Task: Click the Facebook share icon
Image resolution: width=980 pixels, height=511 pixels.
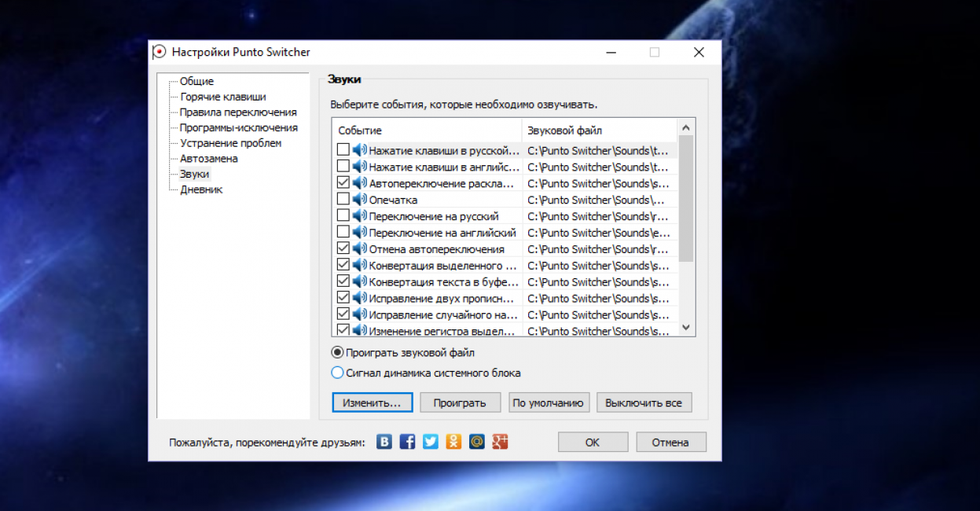Action: tap(407, 442)
